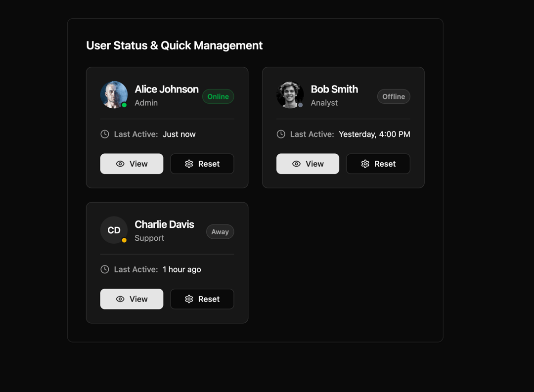Screen dimensions: 534x392
Task: Click the CD initials avatar
Action: click(x=114, y=230)
